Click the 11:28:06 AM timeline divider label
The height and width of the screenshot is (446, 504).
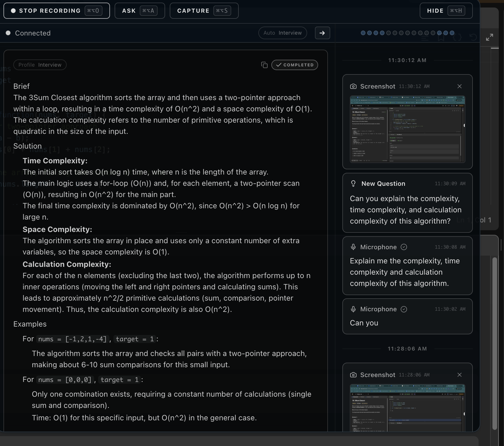pos(407,349)
